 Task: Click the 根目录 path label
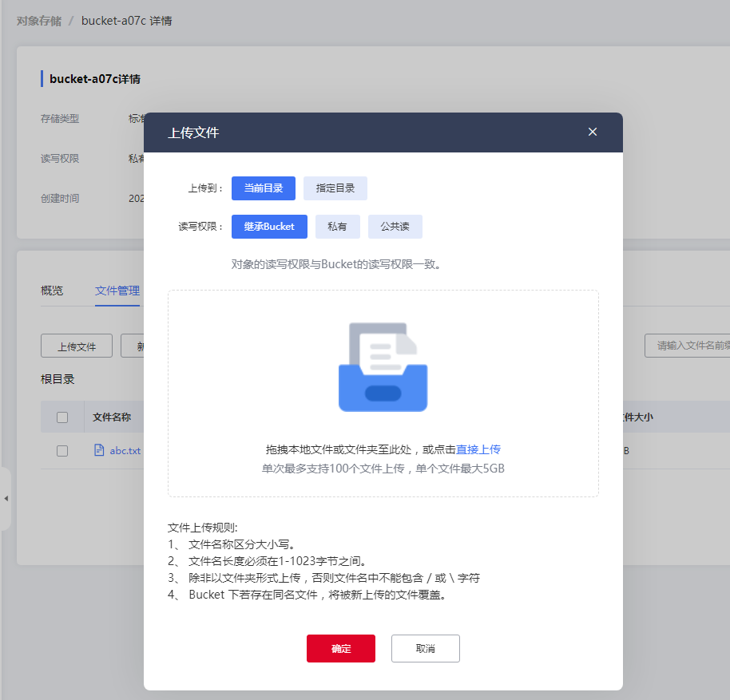pos(58,379)
